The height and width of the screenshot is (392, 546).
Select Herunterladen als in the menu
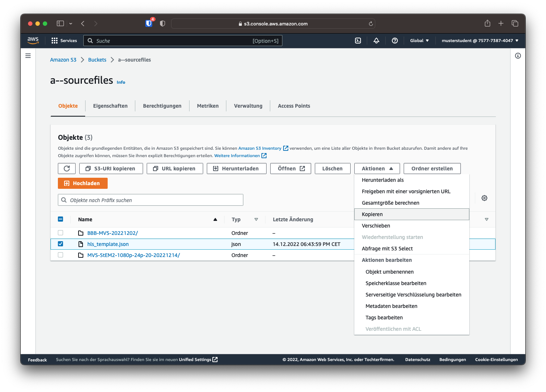coord(411,180)
